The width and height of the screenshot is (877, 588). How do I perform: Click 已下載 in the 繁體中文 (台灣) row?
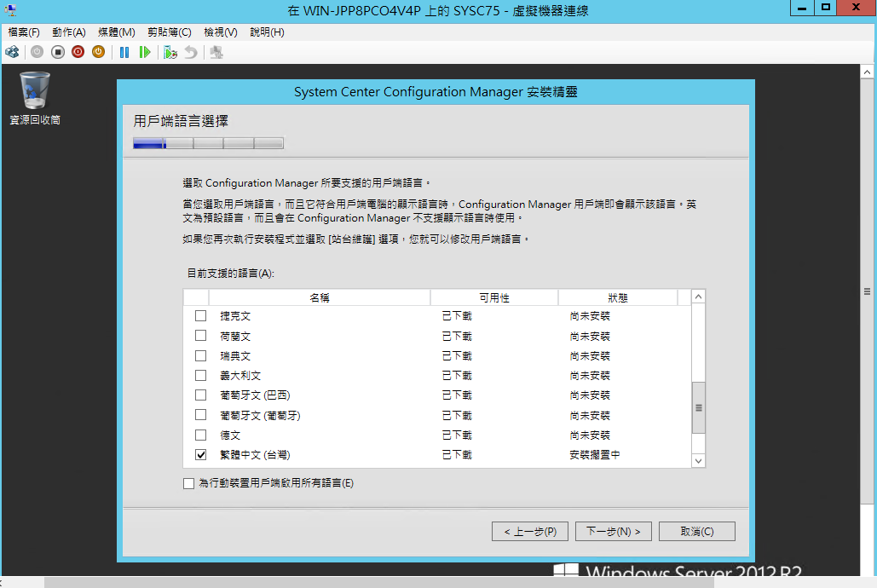click(x=457, y=455)
